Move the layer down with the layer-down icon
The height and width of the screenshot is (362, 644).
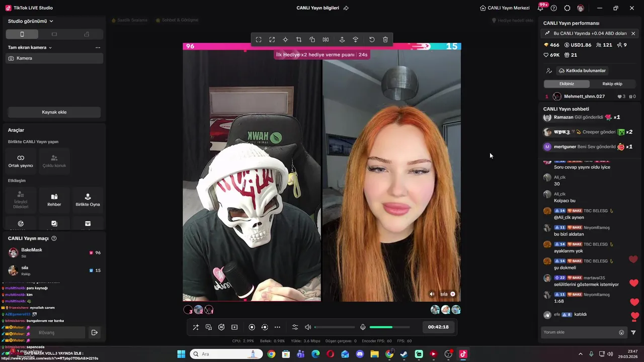[x=356, y=40]
